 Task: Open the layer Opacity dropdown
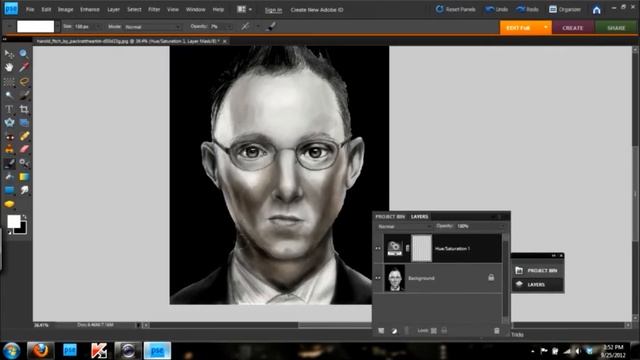point(502,226)
